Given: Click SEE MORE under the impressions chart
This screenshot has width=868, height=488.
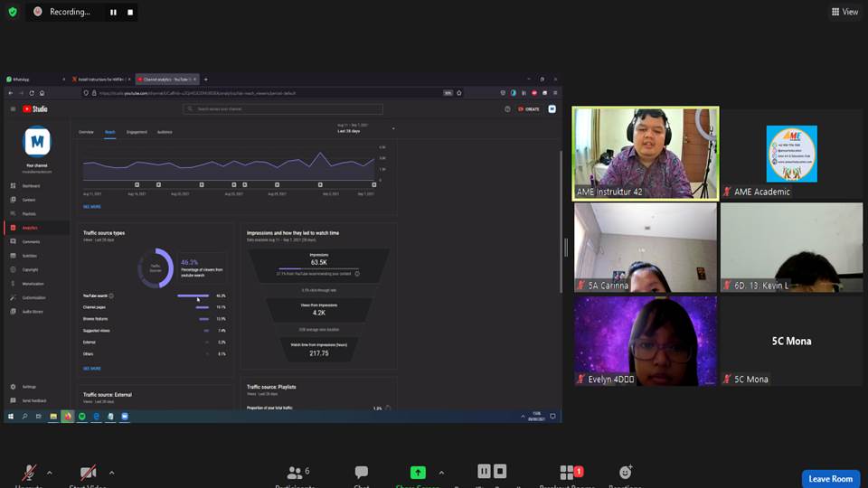Looking at the screenshot, I should click(92, 207).
